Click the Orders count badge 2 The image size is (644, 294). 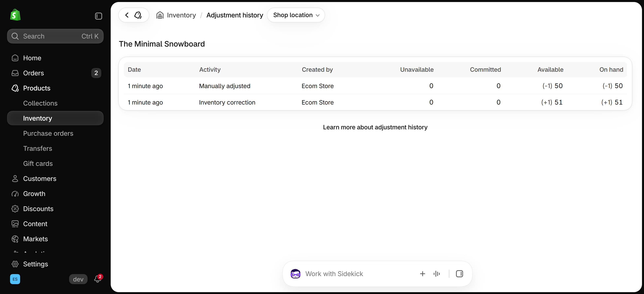click(96, 73)
